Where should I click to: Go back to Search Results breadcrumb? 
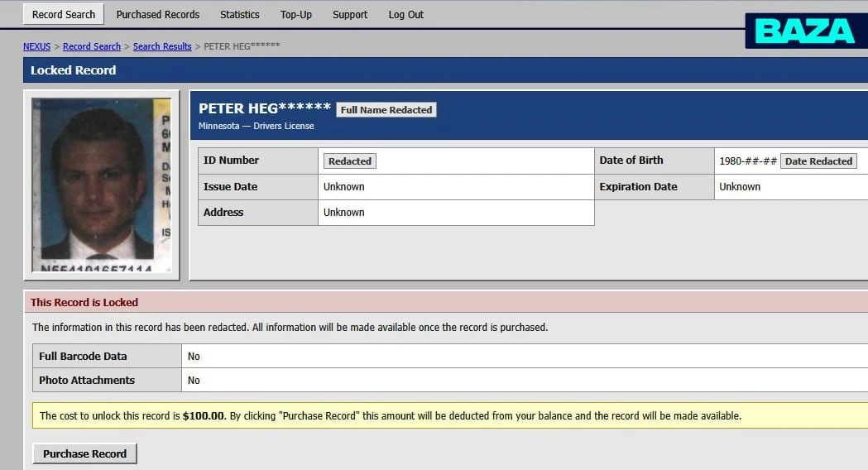point(162,46)
